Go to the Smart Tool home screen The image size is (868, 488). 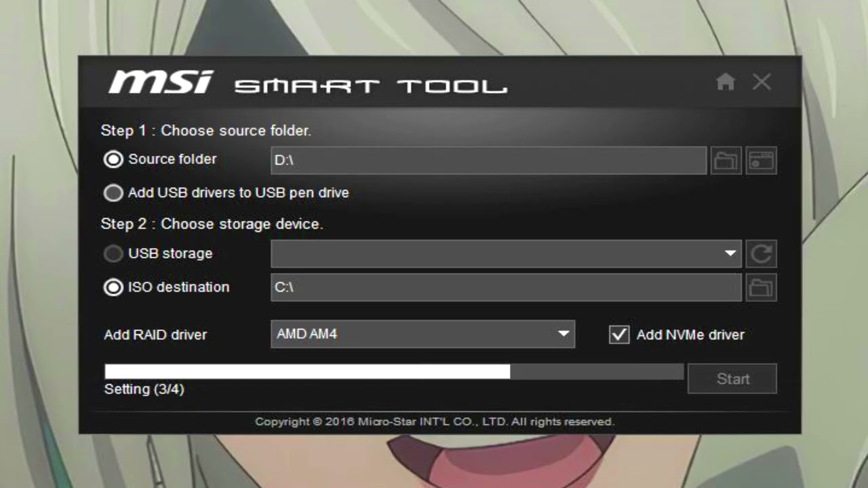click(726, 82)
